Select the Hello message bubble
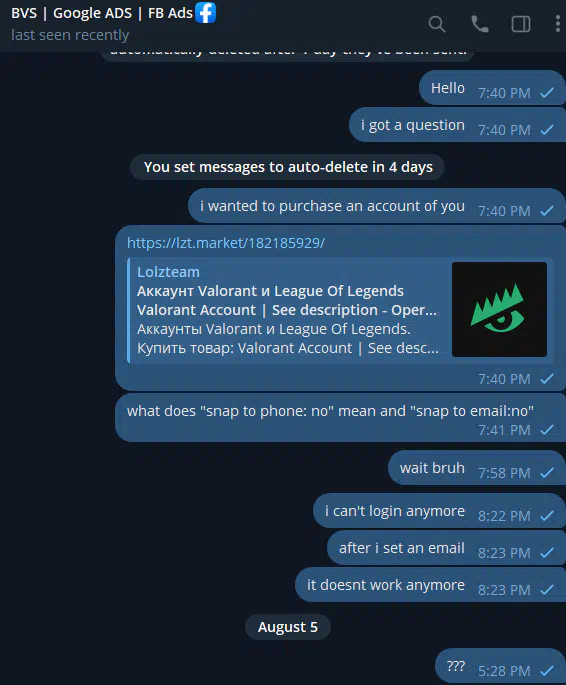The image size is (566, 685). (x=492, y=88)
